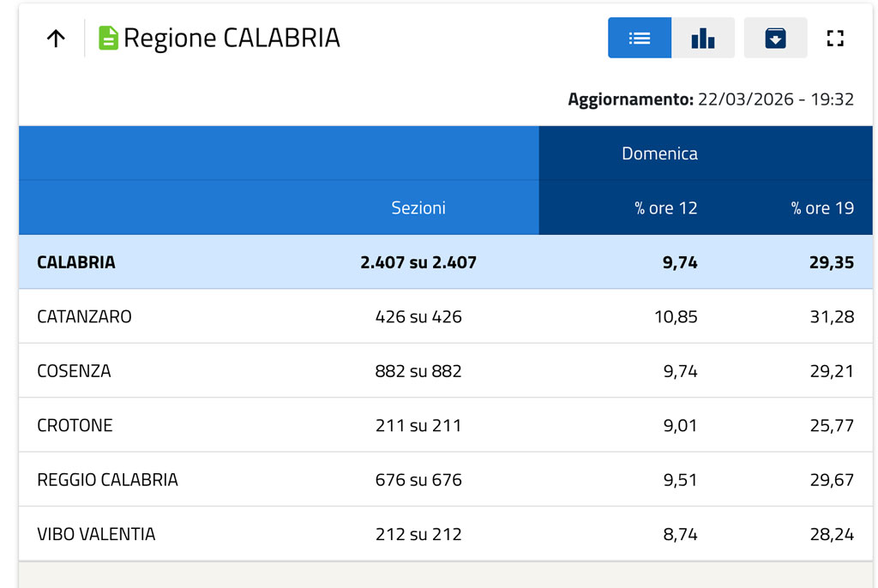The width and height of the screenshot is (878, 588).
Task: Enable the chart display mode
Action: [703, 38]
